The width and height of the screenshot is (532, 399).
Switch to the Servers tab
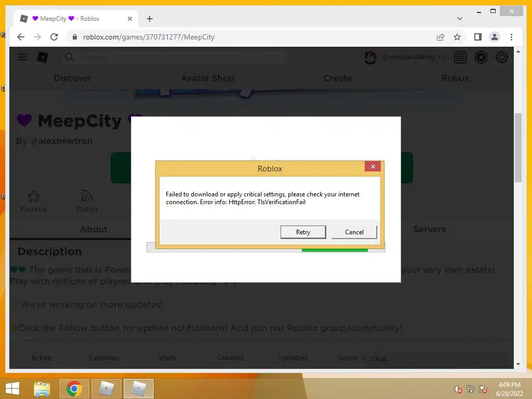429,229
